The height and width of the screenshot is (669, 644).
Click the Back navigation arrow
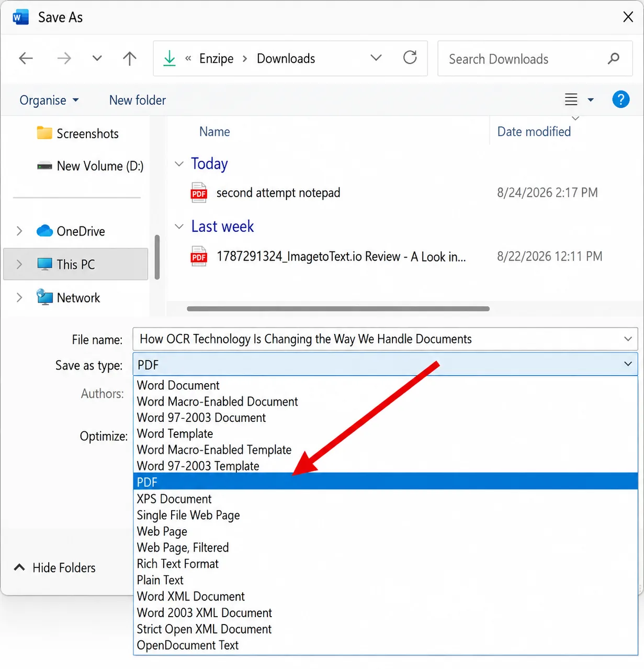pos(26,58)
